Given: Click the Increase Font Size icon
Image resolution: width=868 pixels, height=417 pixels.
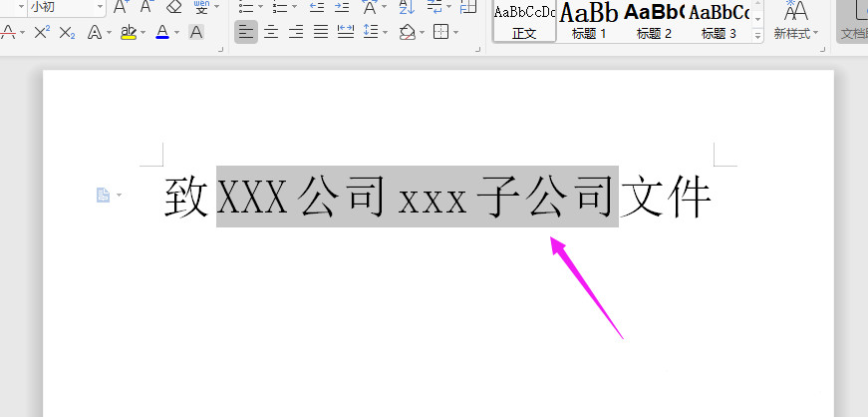Looking at the screenshot, I should pos(121,7).
